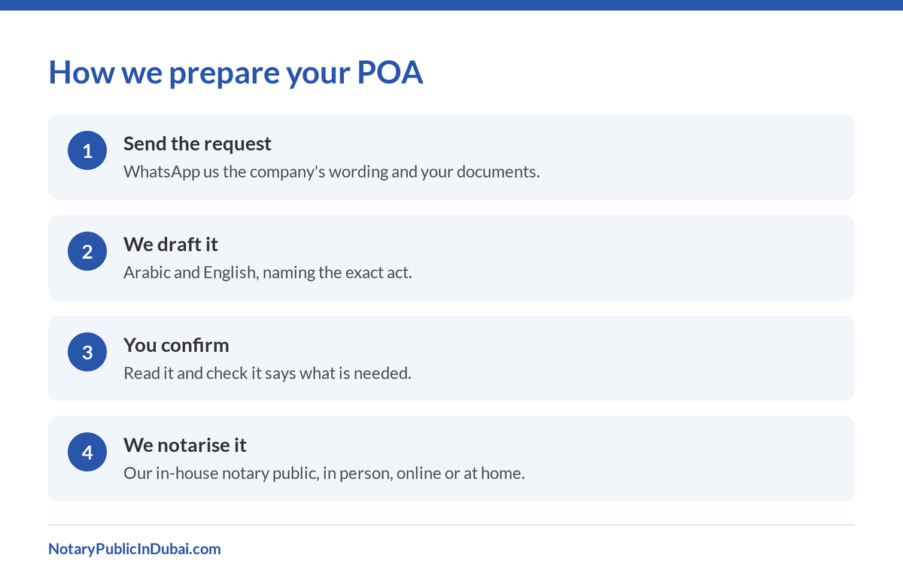Select the 'Send the request' title
903x588 pixels.
197,144
